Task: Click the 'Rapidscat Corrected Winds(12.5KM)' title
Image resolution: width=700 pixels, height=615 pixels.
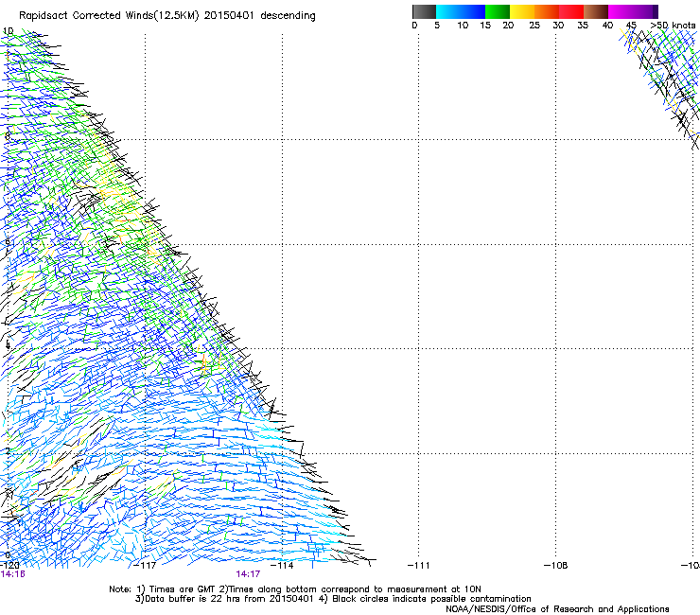Action: point(109,16)
